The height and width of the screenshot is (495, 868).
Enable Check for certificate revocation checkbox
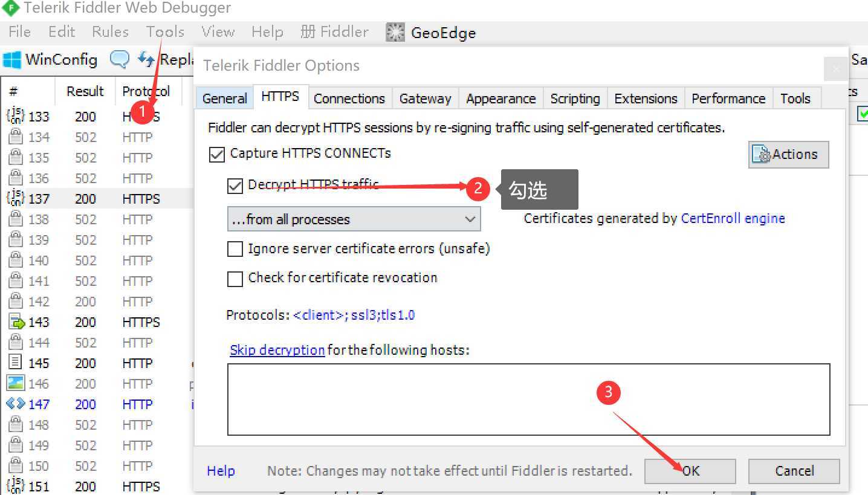[x=235, y=279]
